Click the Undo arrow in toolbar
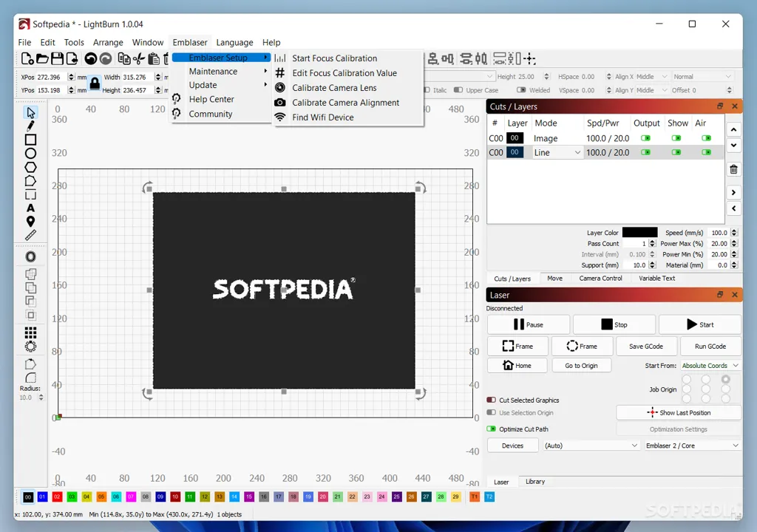 pos(90,59)
